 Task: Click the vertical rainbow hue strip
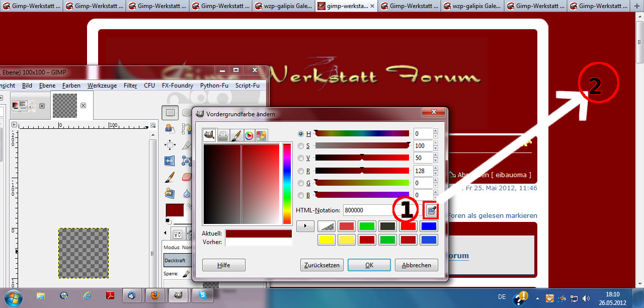(x=287, y=184)
